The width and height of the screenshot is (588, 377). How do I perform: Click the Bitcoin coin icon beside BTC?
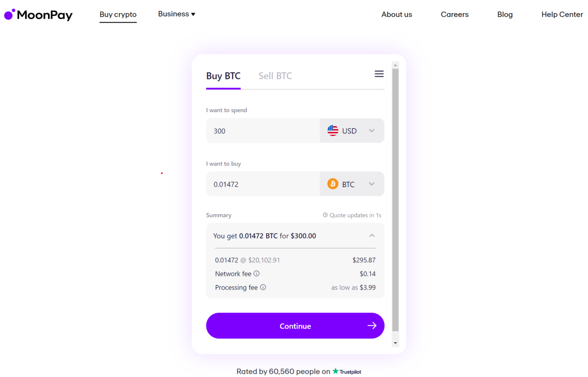[333, 184]
